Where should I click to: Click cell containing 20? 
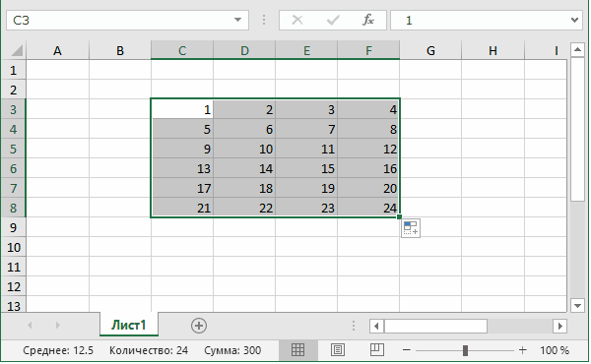[368, 188]
